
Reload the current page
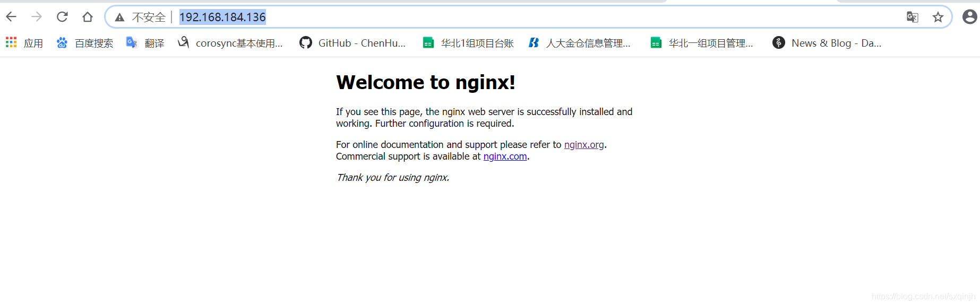62,17
